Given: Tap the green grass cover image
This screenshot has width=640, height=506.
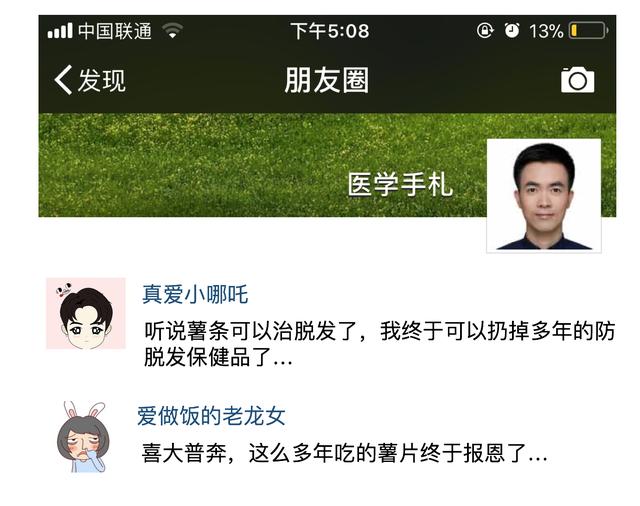Looking at the screenshot, I should pos(261,165).
